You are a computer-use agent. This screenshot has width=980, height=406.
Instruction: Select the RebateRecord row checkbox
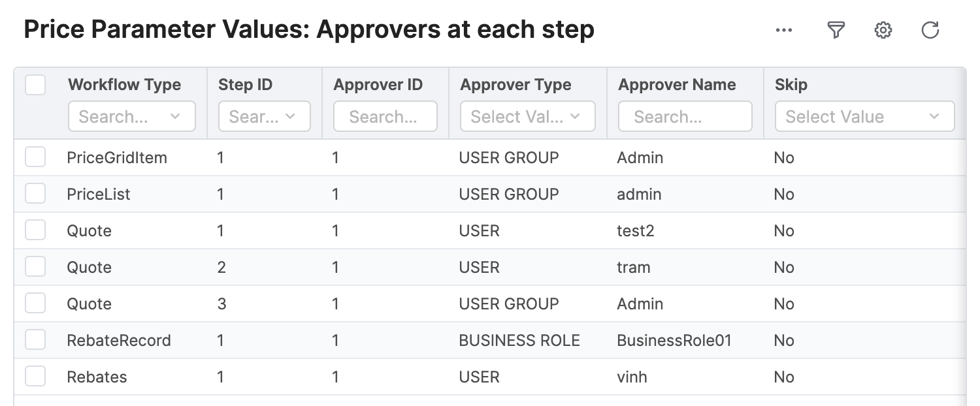(x=35, y=340)
